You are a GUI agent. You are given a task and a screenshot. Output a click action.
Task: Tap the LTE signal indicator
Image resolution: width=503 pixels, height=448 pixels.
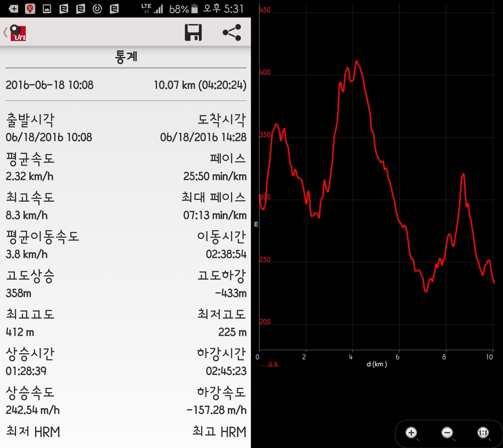(x=152, y=9)
